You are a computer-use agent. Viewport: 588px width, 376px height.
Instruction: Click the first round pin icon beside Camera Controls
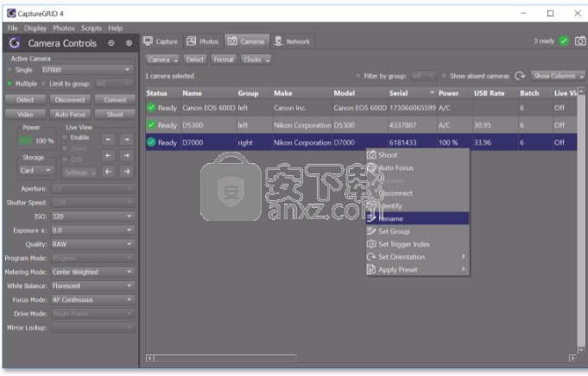(x=111, y=43)
